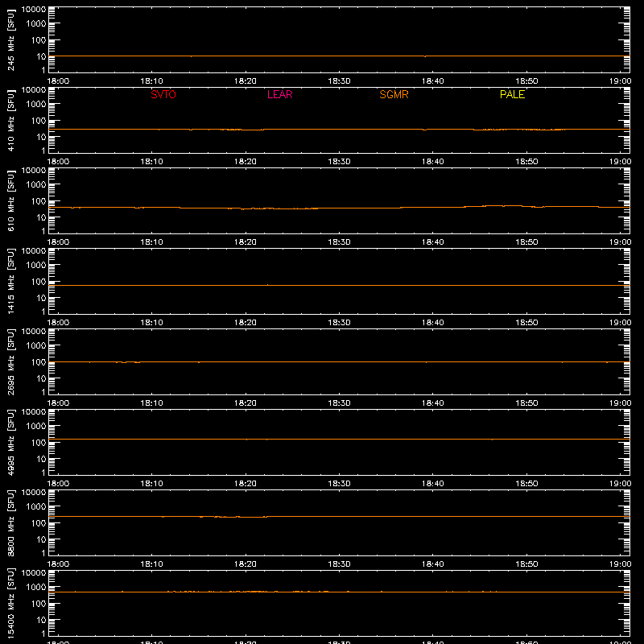This screenshot has height=644, width=644.
Task: Click 18:30 time label under 1415 MHz panel
Action: click(339, 323)
